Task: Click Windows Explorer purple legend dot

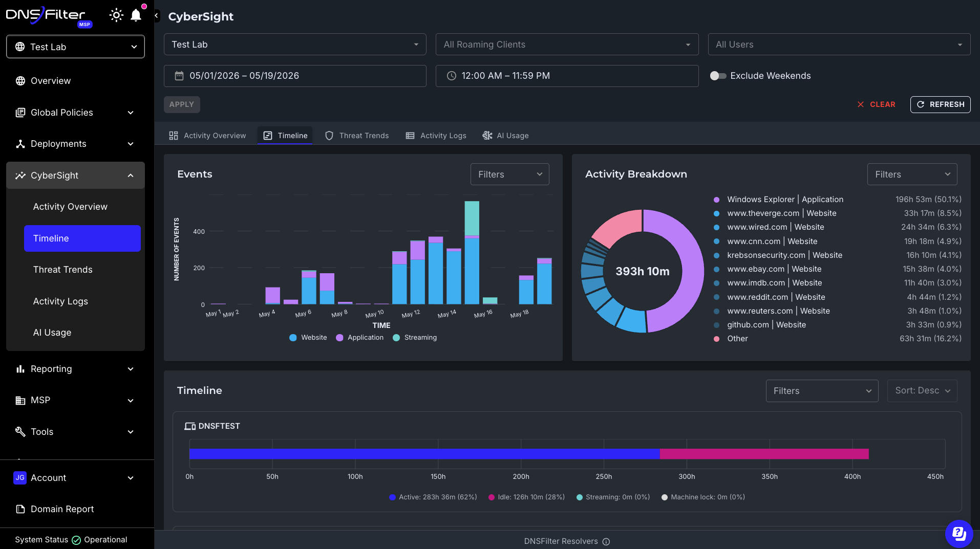Action: point(716,200)
